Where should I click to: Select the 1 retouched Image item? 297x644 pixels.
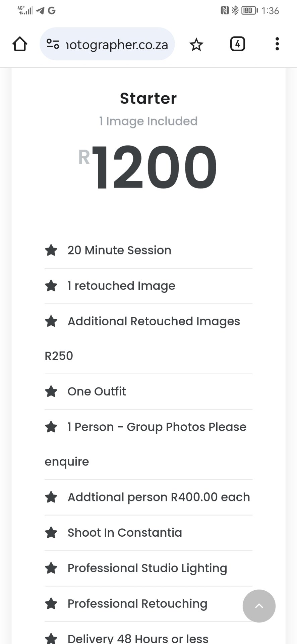pyautogui.click(x=121, y=286)
